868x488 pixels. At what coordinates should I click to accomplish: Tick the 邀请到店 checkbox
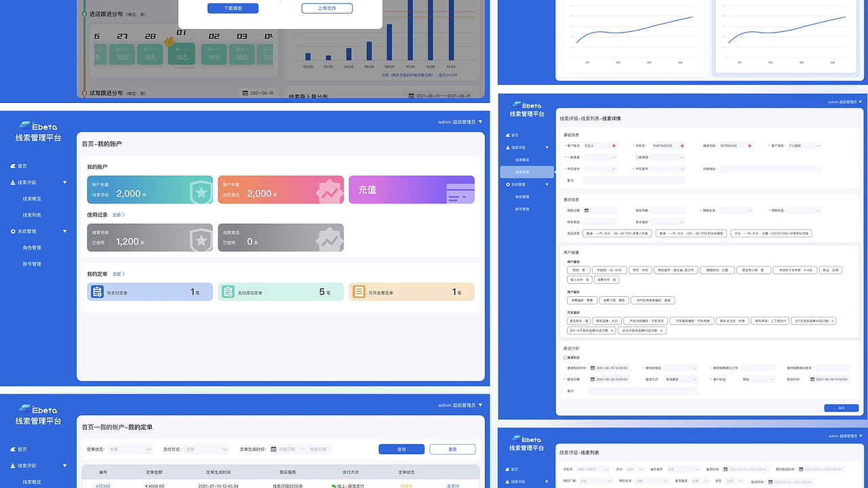click(565, 357)
